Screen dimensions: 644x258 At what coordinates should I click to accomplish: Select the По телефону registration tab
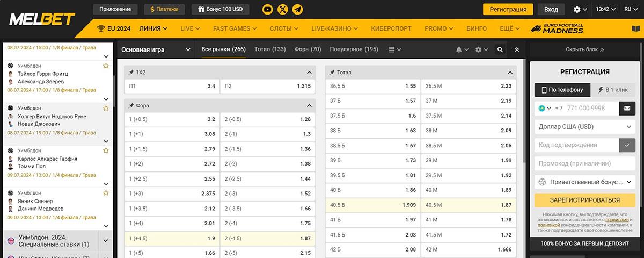pyautogui.click(x=562, y=90)
